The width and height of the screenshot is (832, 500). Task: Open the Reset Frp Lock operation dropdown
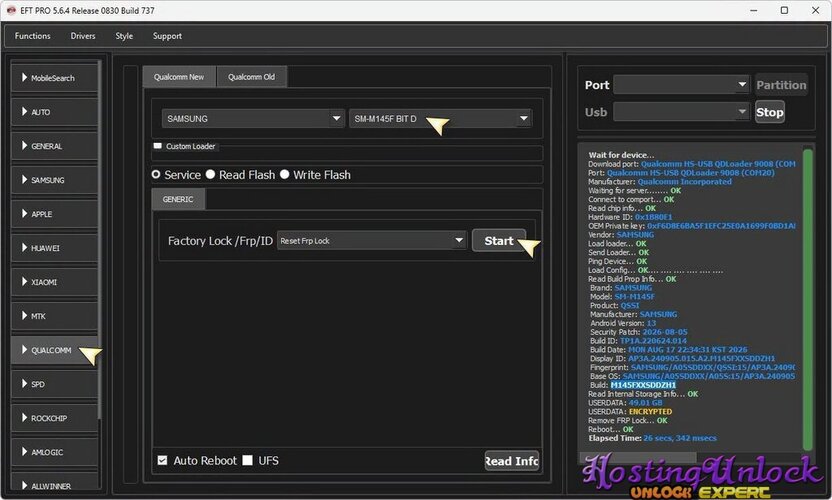pos(371,240)
